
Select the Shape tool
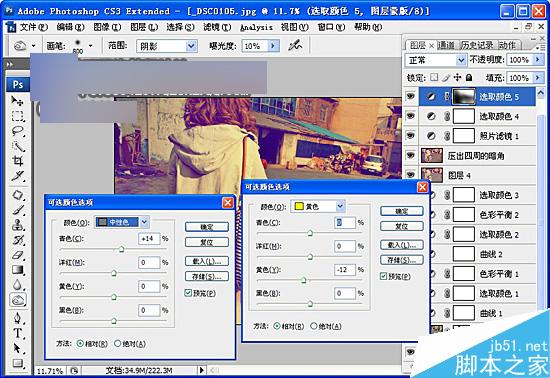pyautogui.click(x=17, y=363)
